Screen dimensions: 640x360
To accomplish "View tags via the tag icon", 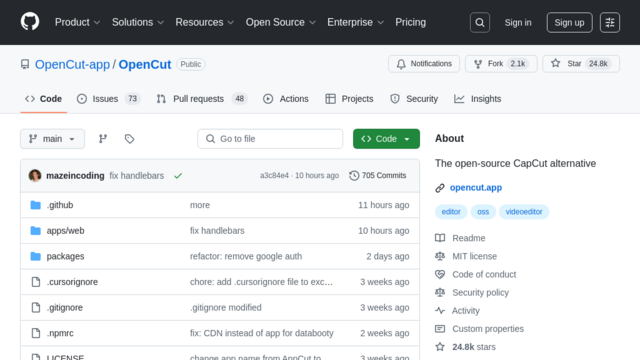I will pyautogui.click(x=129, y=139).
